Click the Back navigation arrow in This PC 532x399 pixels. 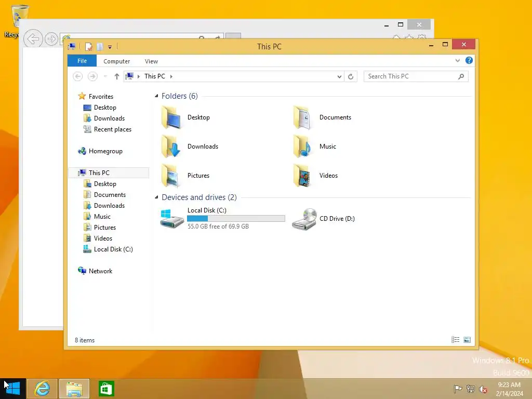coord(78,76)
